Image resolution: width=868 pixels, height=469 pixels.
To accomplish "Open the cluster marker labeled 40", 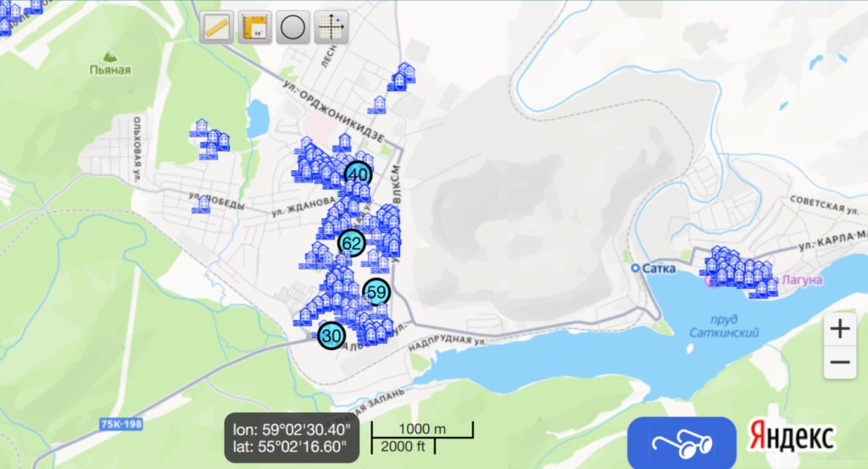I will point(359,175).
